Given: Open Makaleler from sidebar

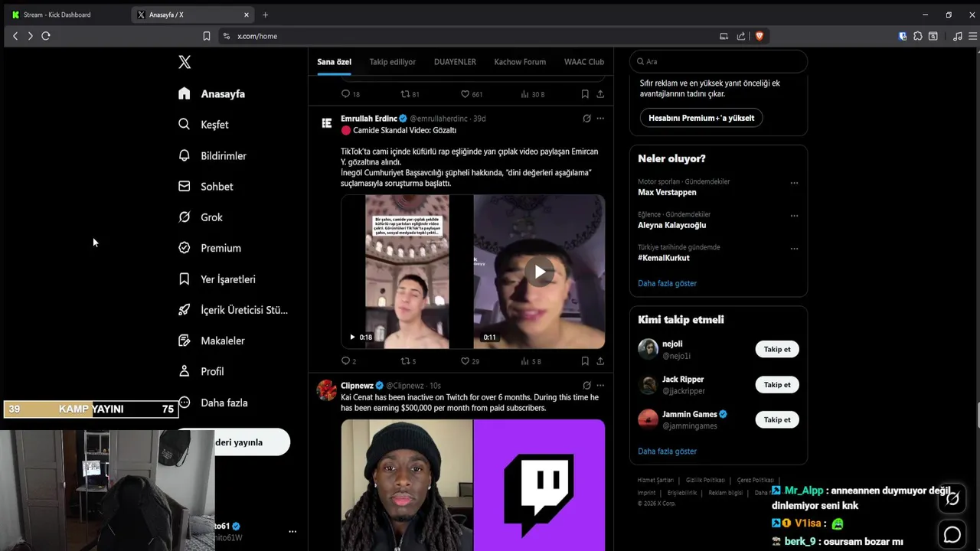Looking at the screenshot, I should pyautogui.click(x=212, y=341).
